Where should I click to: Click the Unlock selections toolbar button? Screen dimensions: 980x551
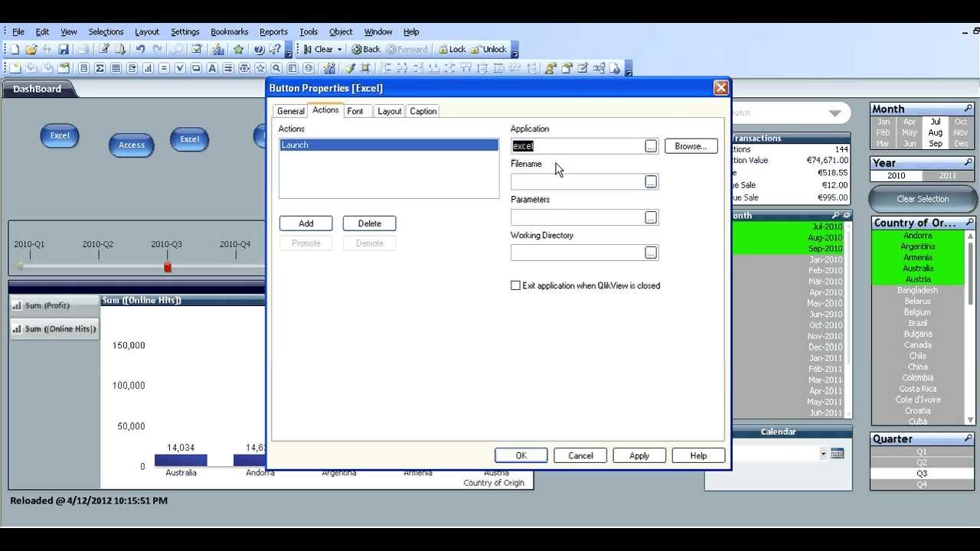(488, 49)
